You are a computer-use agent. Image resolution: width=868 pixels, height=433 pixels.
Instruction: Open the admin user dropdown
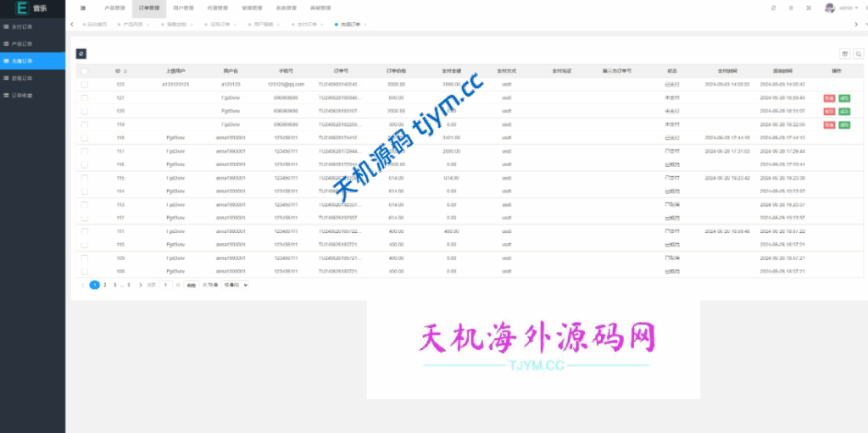coord(848,8)
